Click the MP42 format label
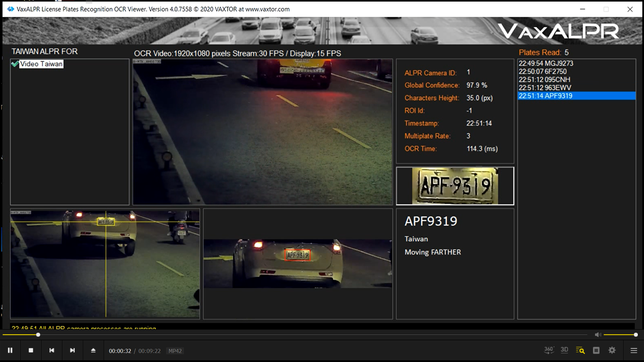The width and height of the screenshot is (644, 362). [x=175, y=351]
